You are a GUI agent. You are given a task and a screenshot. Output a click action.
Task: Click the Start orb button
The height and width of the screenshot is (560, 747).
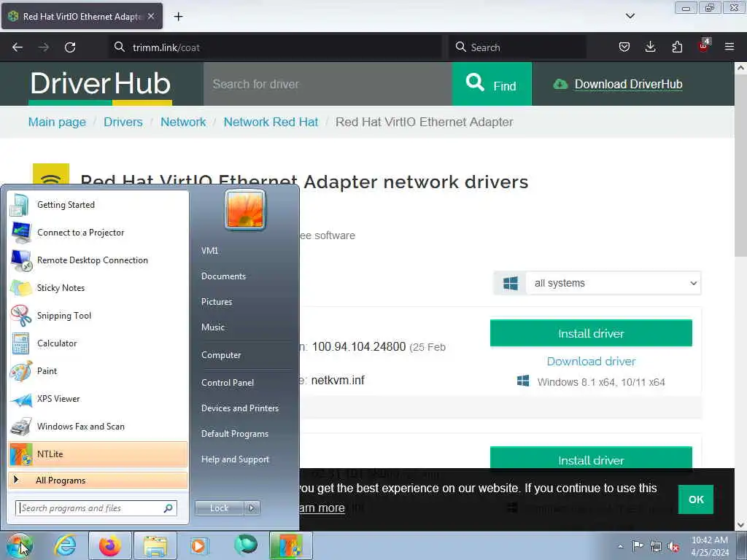19,545
